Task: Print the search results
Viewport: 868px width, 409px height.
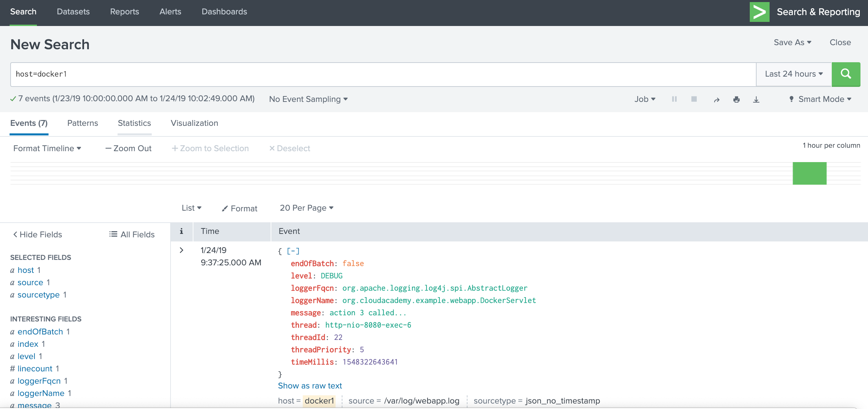Action: pos(736,99)
